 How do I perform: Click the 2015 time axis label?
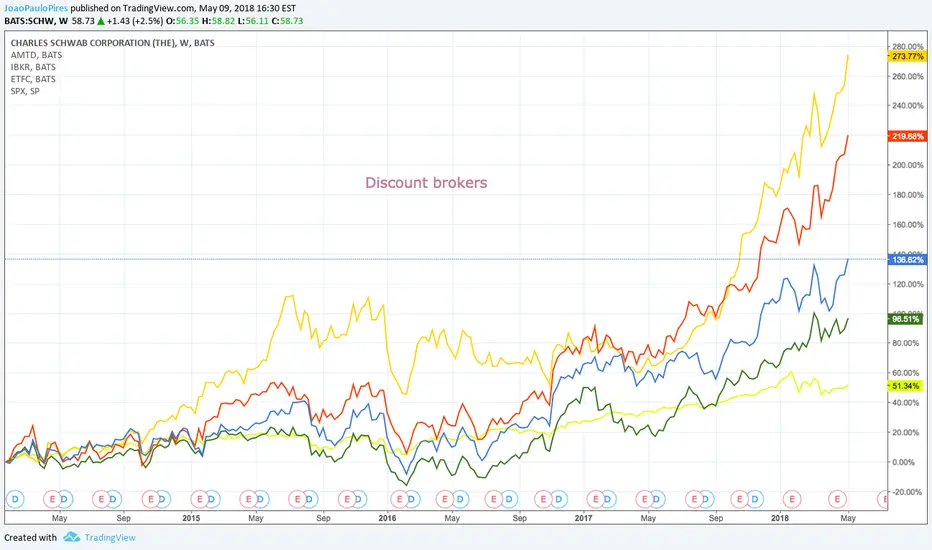point(191,518)
